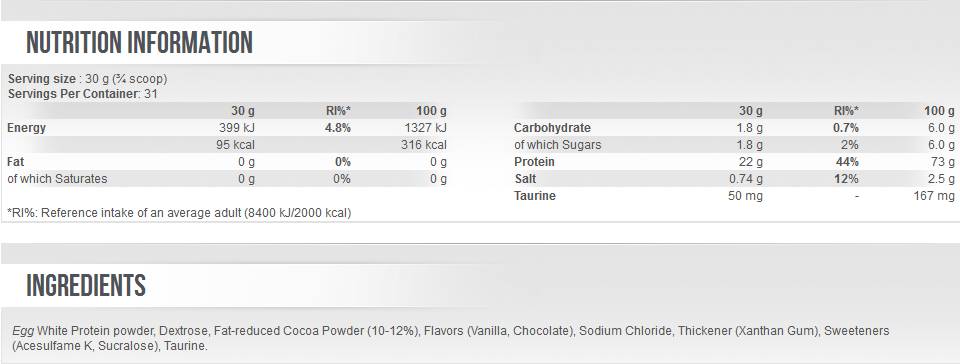Select the Salt row label
Image resolution: width=960 pixels, height=364 pixels.
(525, 179)
